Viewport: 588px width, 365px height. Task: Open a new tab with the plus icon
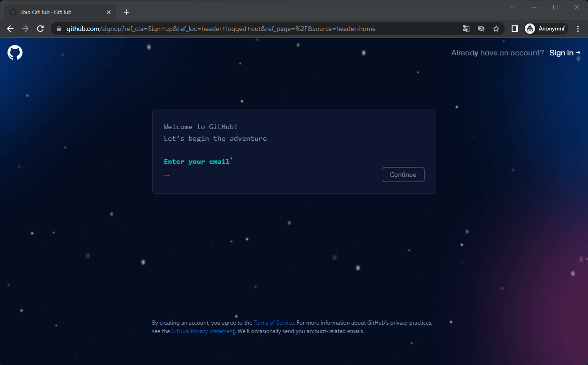pos(126,12)
